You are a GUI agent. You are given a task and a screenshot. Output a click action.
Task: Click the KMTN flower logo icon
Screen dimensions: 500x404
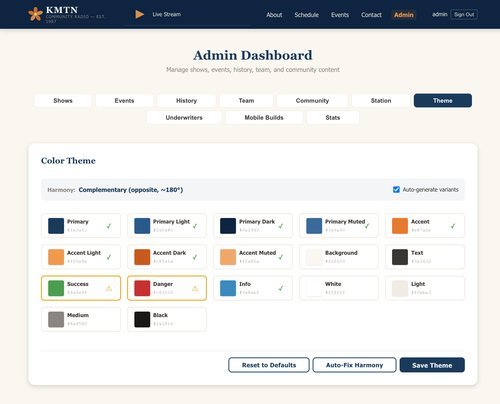coord(35,14)
